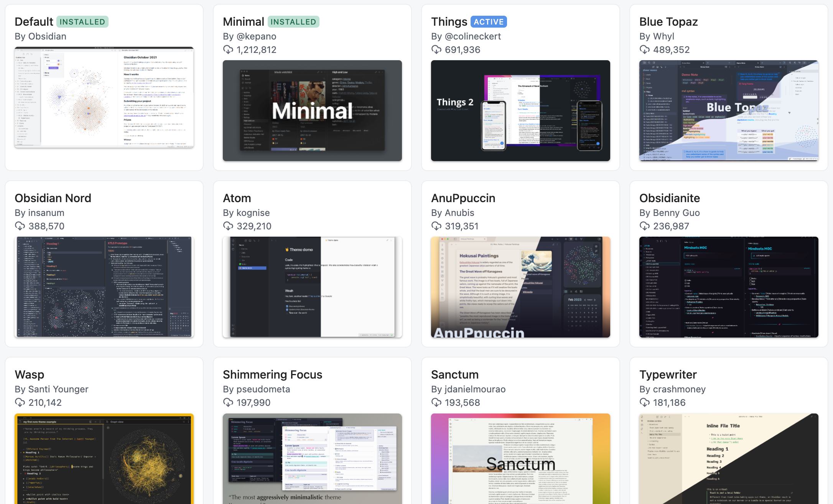Viewport: 833px width, 504px height.
Task: Click author text By insanum
Action: (40, 213)
